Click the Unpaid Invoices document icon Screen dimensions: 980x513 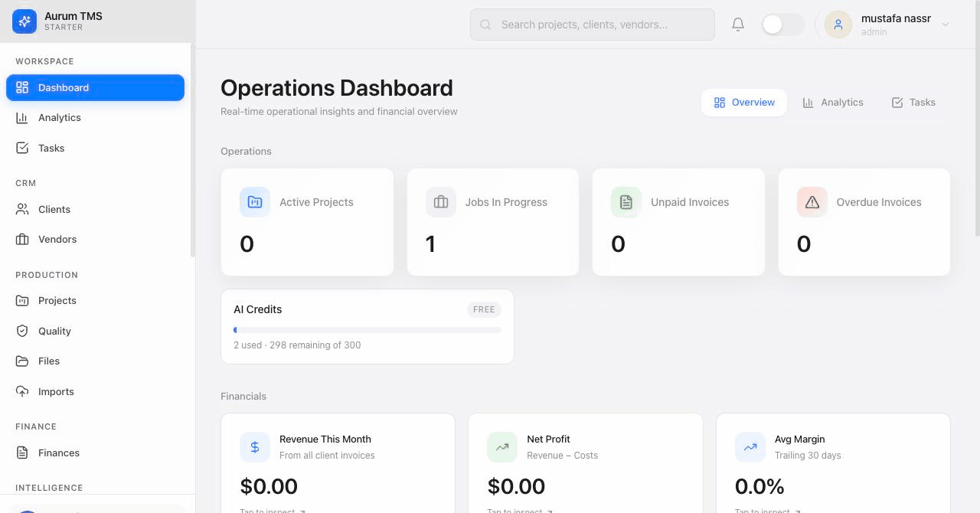(626, 202)
